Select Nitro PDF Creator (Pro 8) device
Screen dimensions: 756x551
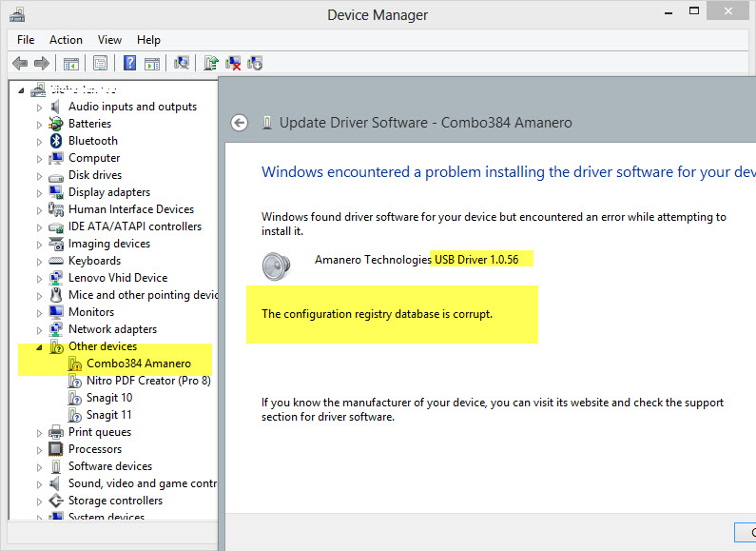click(148, 381)
